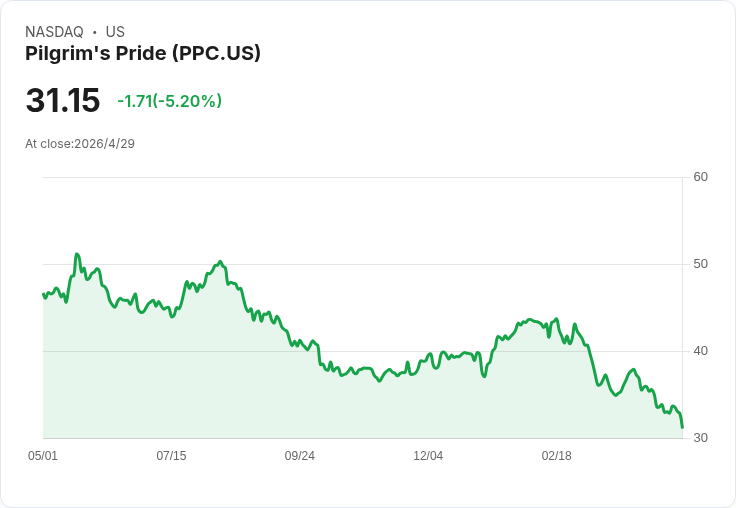Open the Pilgrim's Pride (PPC.US) title
The width and height of the screenshot is (736, 508).
143,53
